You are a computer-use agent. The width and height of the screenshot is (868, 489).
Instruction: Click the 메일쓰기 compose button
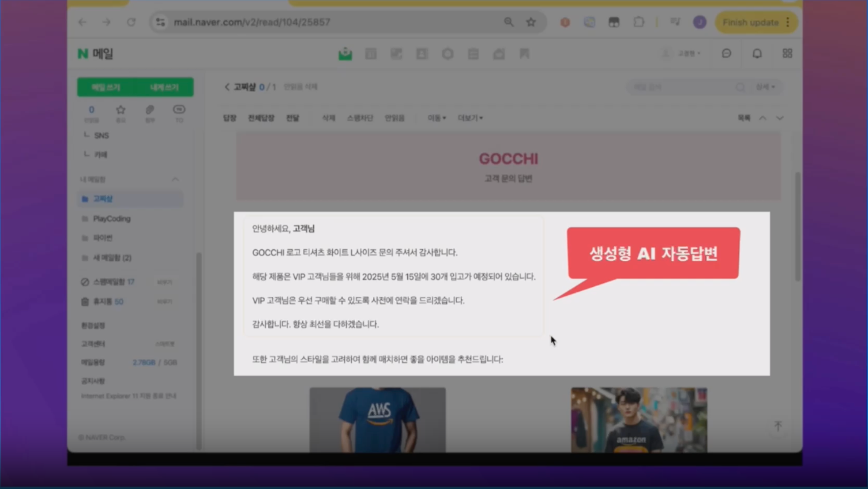(106, 87)
